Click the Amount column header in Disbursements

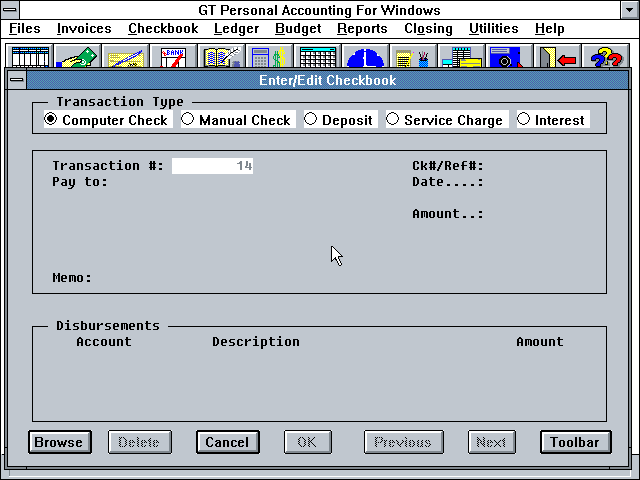click(540, 342)
